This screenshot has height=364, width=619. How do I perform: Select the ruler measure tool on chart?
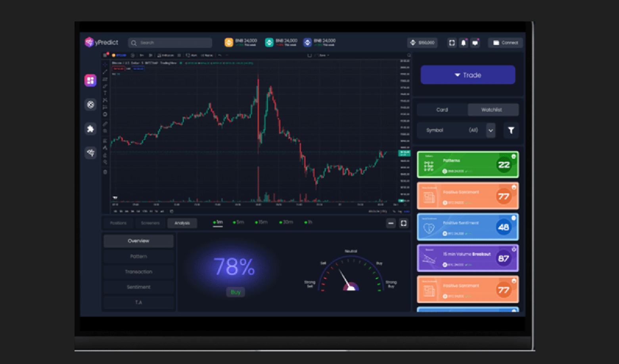click(x=105, y=124)
